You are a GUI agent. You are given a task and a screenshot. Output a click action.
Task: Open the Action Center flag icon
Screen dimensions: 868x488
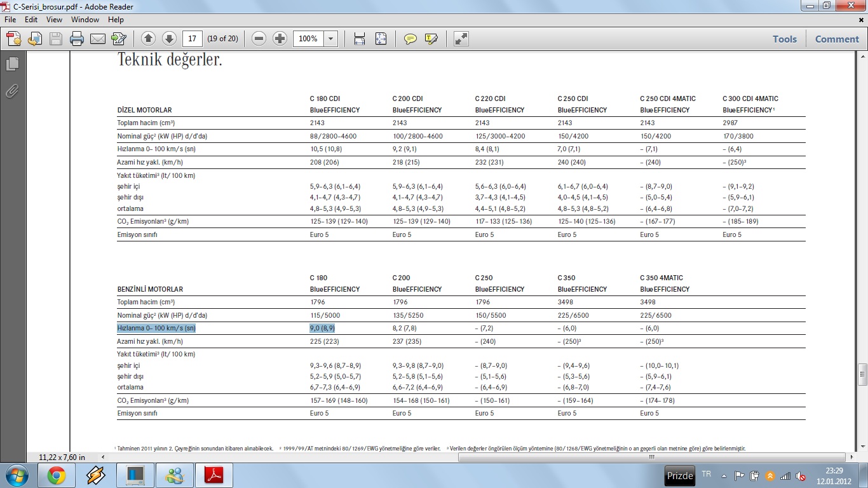coord(740,475)
